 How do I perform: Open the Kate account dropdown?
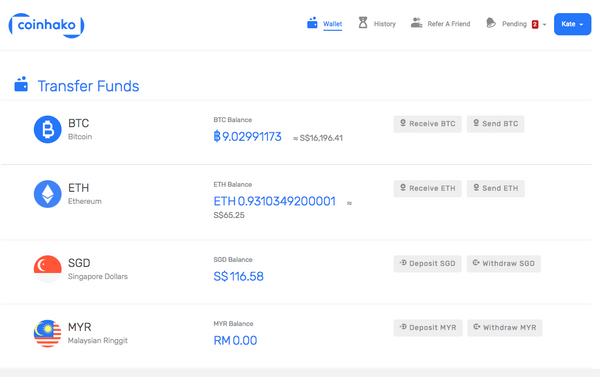572,24
